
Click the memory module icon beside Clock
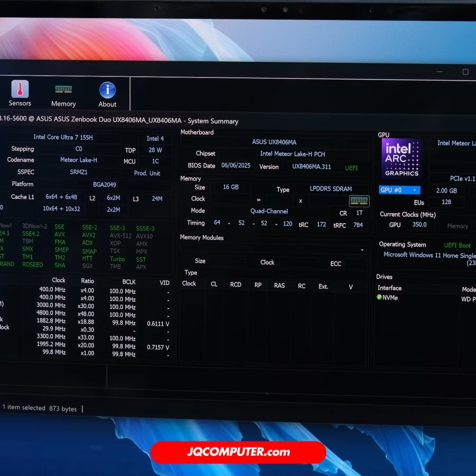[x=358, y=200]
